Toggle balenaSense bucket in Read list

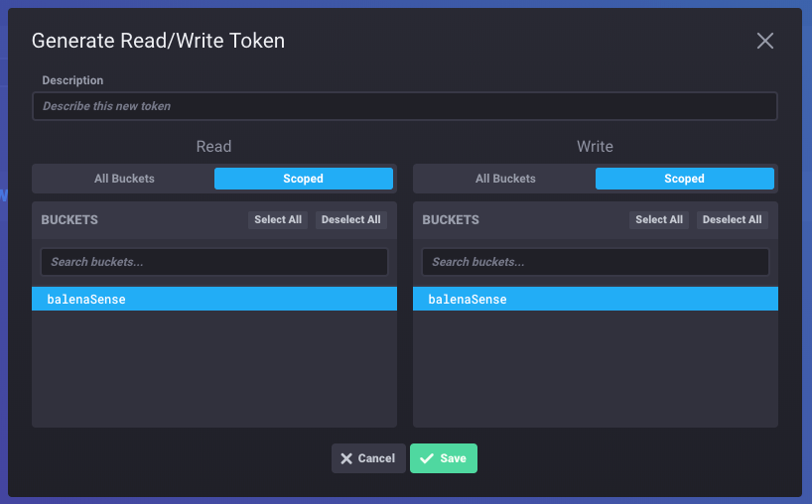pos(213,299)
